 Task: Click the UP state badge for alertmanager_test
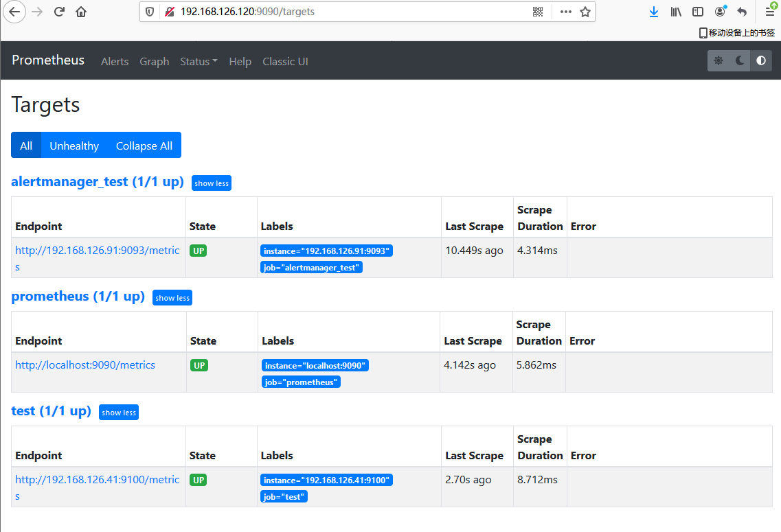pyautogui.click(x=199, y=251)
